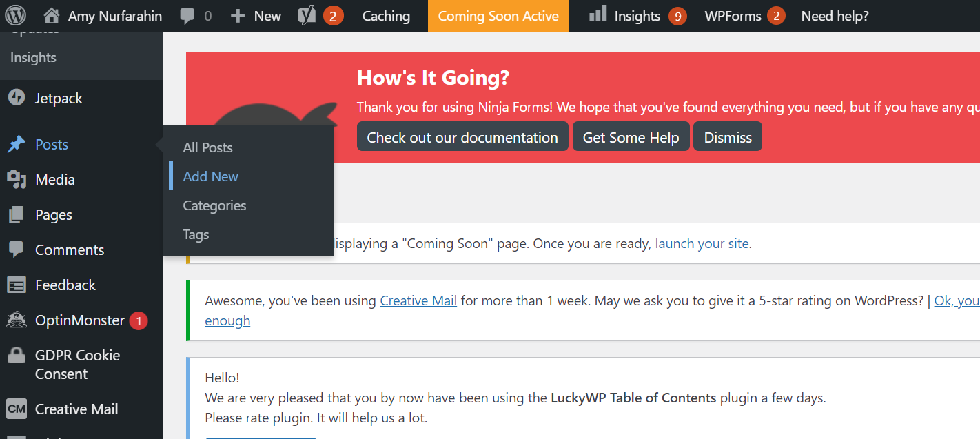Click the comment count 0 in the admin bar
The image size is (980, 439).
[x=207, y=16]
